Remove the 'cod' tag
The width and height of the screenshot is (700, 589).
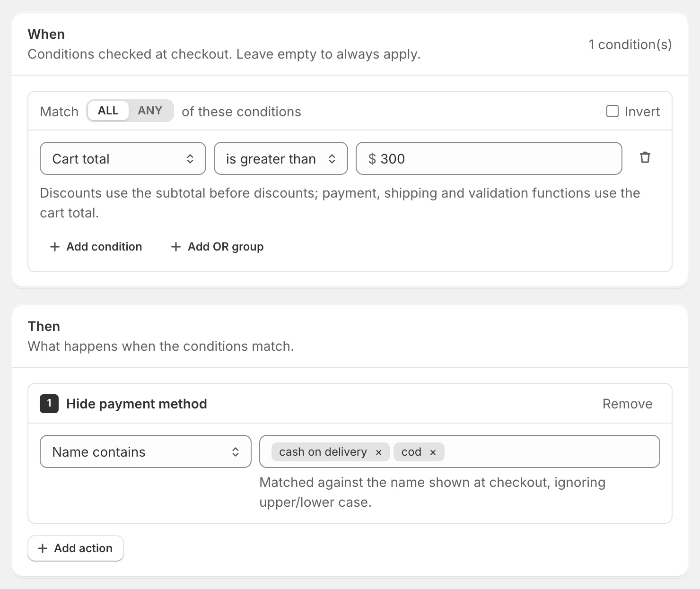(433, 452)
